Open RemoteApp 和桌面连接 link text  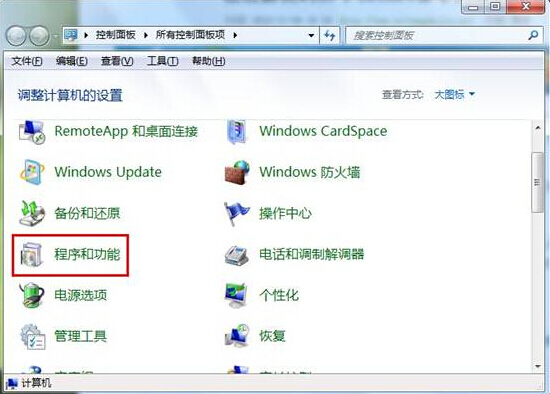coord(126,132)
